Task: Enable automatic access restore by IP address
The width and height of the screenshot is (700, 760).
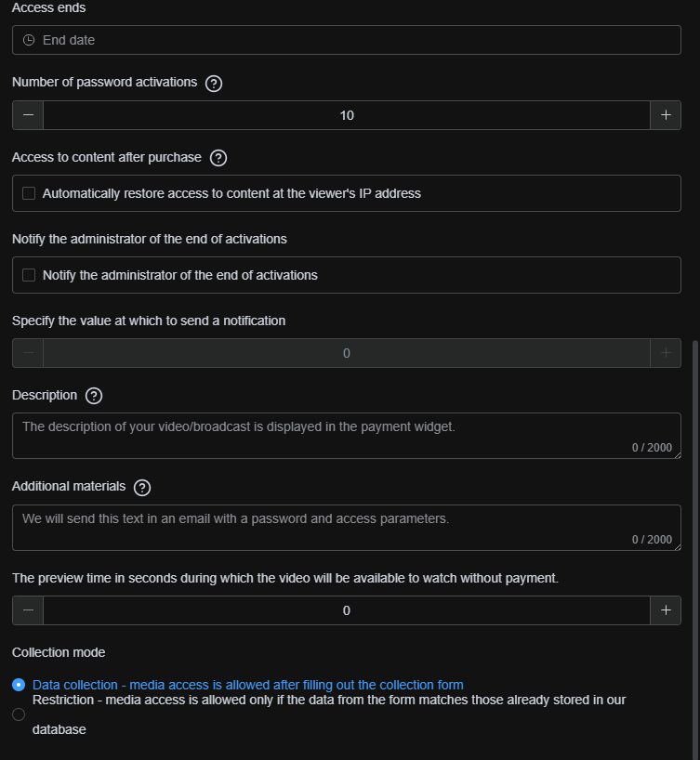Action: click(29, 193)
